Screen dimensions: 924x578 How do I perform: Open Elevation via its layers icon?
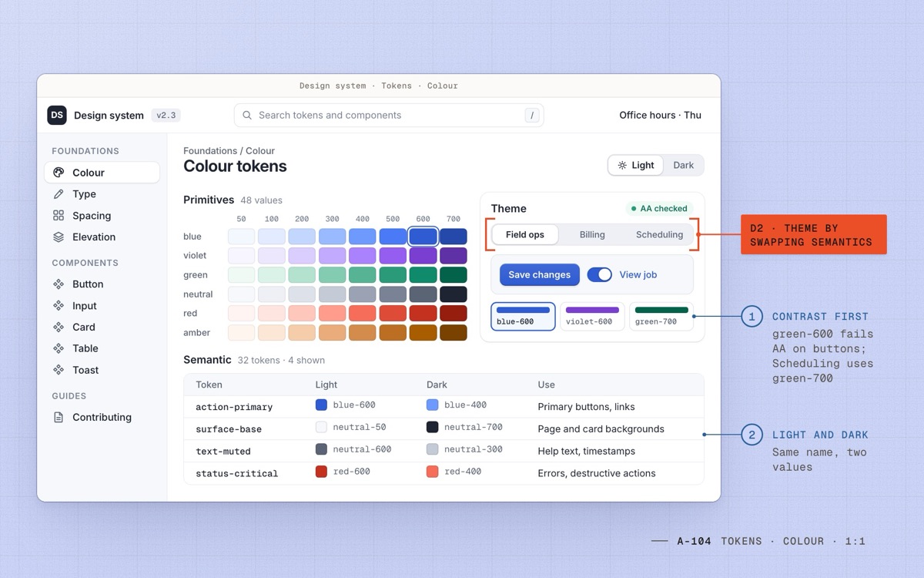tap(59, 237)
